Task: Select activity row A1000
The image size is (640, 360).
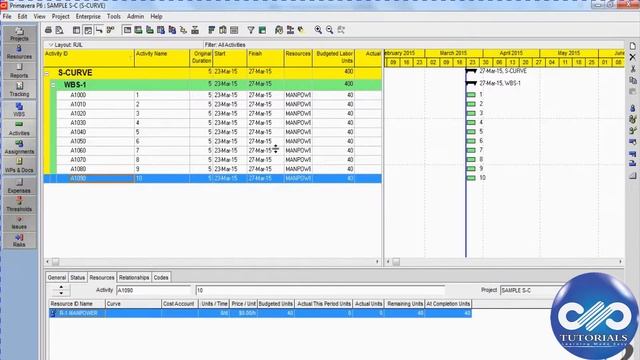Action: coord(213,95)
